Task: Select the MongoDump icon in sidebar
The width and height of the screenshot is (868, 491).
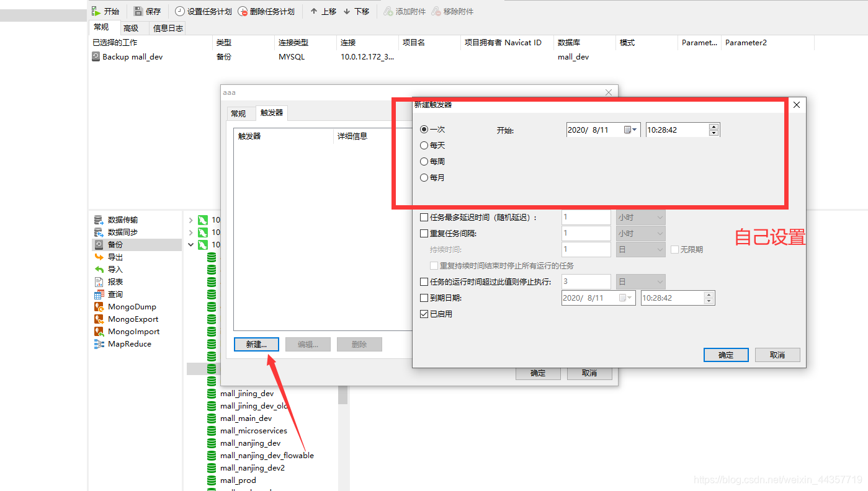Action: pyautogui.click(x=99, y=307)
